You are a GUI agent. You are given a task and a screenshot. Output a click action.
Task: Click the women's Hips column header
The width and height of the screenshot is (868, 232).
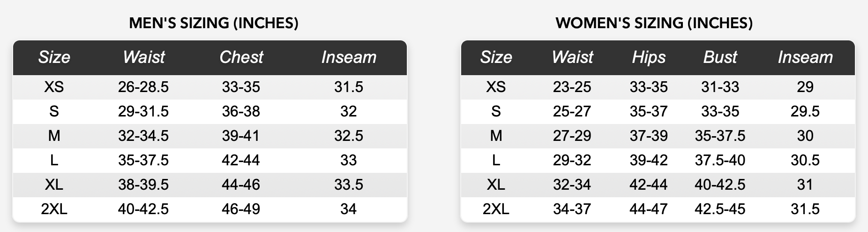(649, 57)
